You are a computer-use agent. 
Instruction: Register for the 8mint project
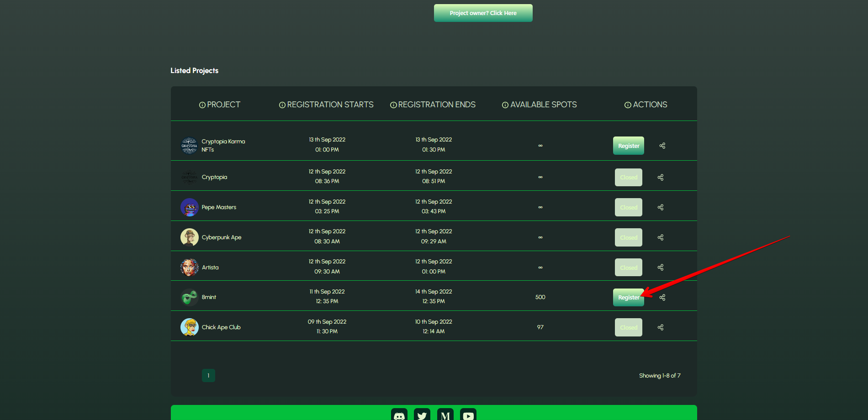[628, 298]
